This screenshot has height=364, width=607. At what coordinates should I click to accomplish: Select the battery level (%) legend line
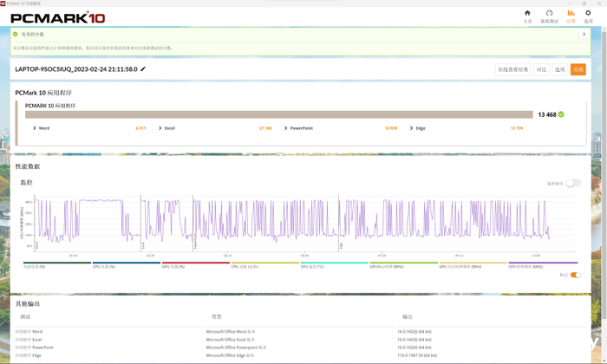coord(57,264)
